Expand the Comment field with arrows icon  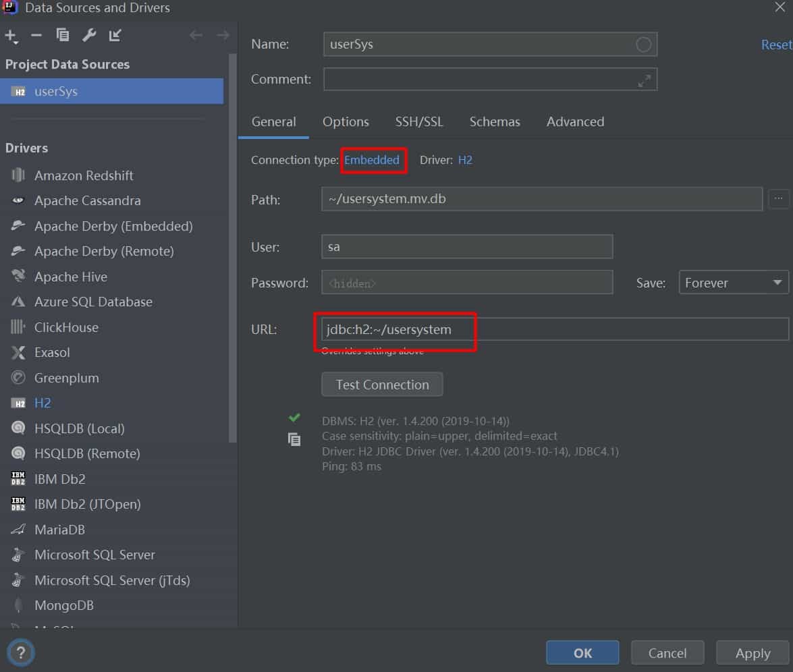(644, 80)
